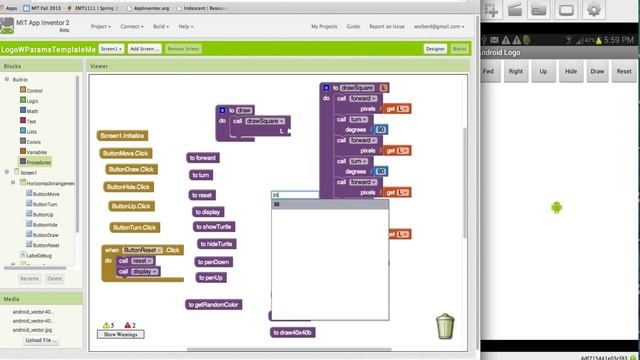
Task: Open the Report an Issue link
Action: pos(387,27)
